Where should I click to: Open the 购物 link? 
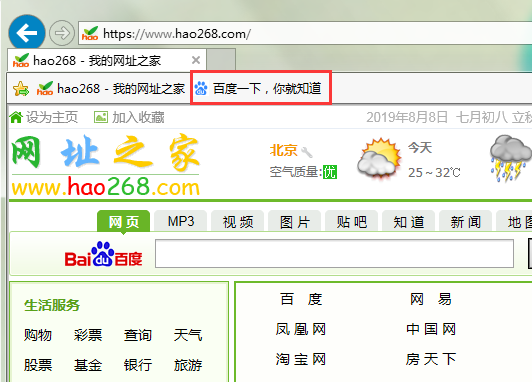pyautogui.click(x=38, y=335)
